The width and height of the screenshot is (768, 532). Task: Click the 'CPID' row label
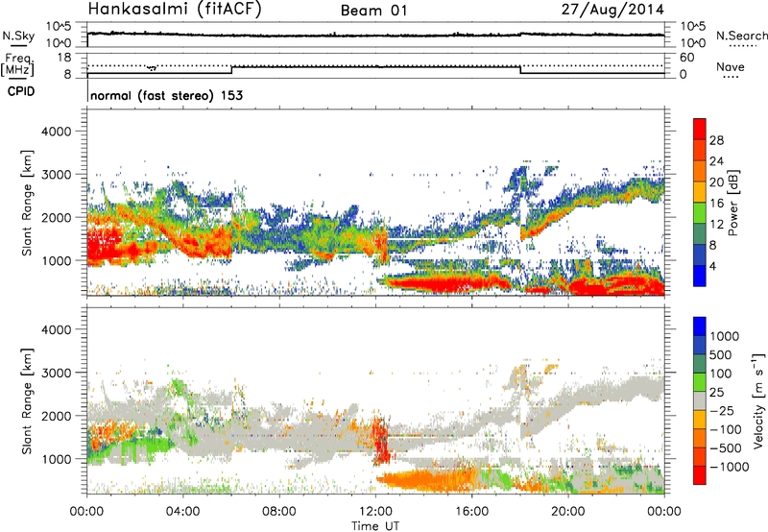[21, 91]
